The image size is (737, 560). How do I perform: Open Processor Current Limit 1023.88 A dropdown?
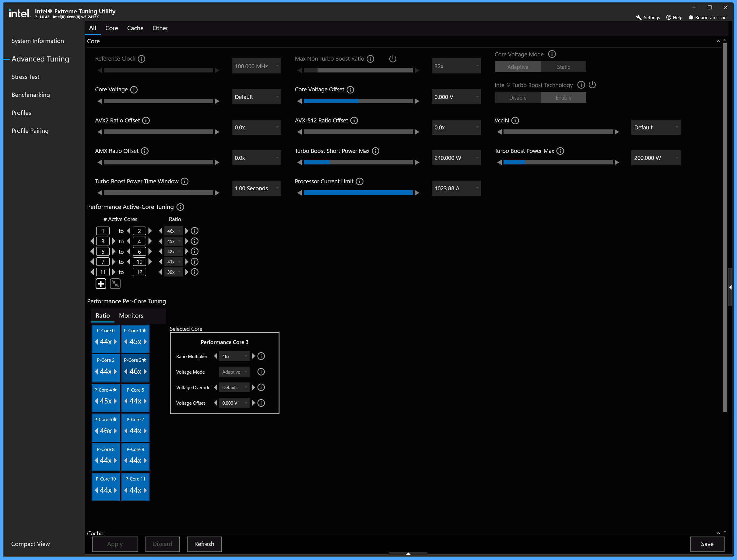tap(456, 188)
